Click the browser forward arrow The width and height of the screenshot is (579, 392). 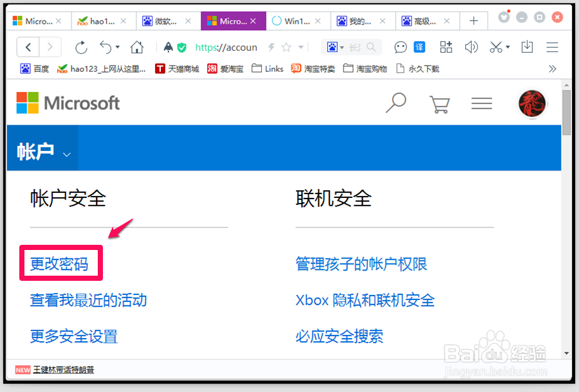(x=50, y=47)
